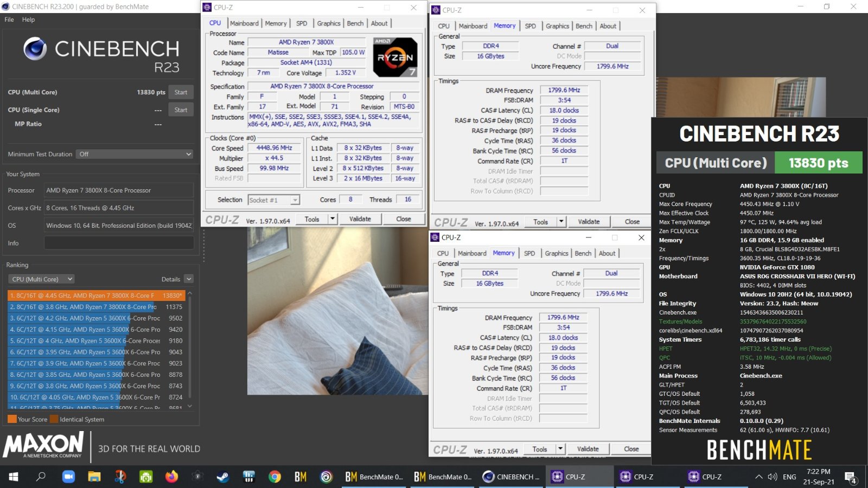
Task: Click Validate in CPU-Z CPU window
Action: (x=360, y=219)
